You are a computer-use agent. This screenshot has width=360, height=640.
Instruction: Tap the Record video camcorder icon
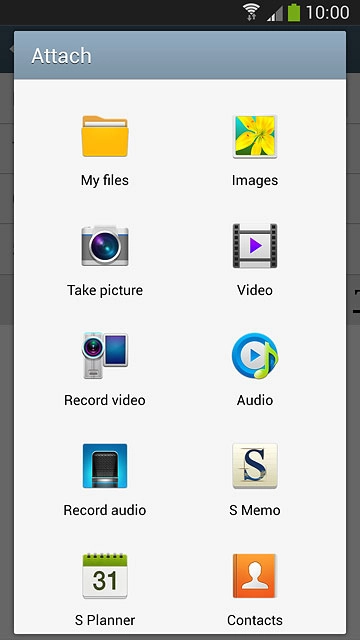point(105,356)
